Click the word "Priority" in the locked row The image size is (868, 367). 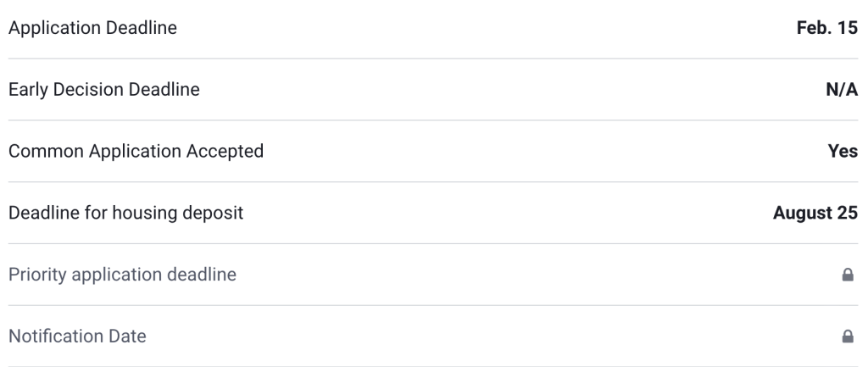pos(35,275)
